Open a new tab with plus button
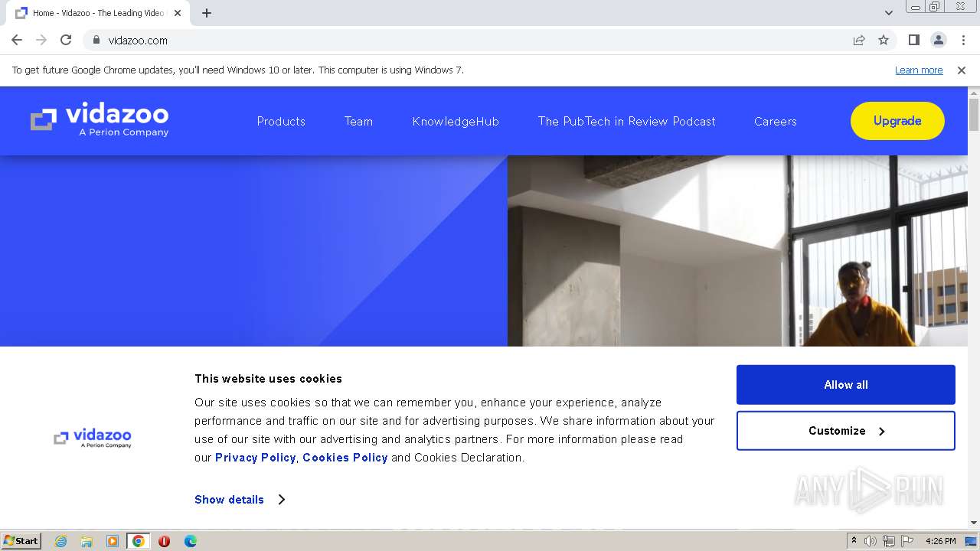 (207, 13)
